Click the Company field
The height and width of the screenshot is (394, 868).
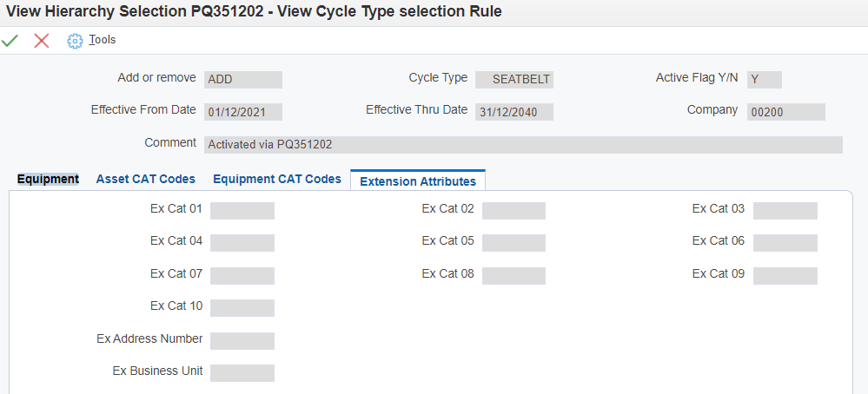pos(785,112)
